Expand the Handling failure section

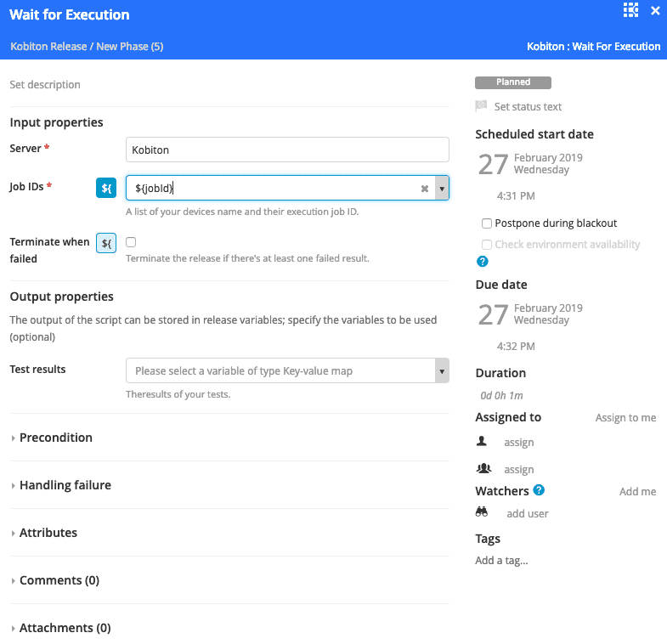click(x=65, y=485)
